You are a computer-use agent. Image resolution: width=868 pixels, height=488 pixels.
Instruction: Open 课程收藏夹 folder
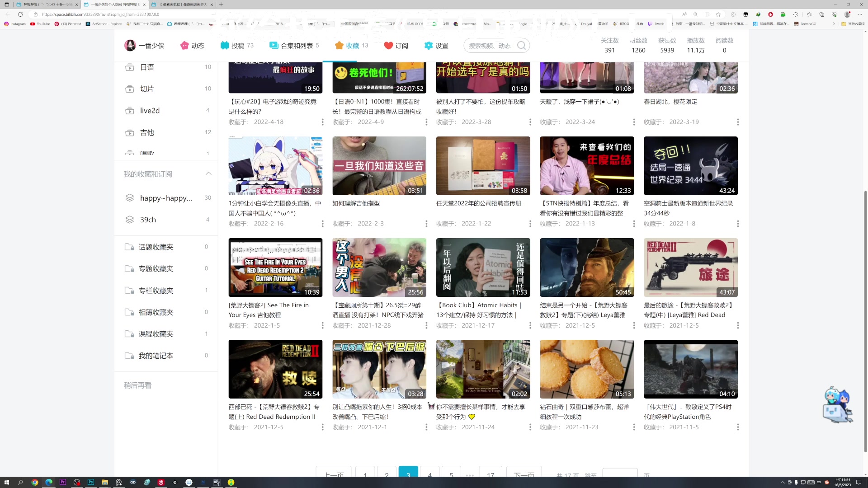click(166, 334)
